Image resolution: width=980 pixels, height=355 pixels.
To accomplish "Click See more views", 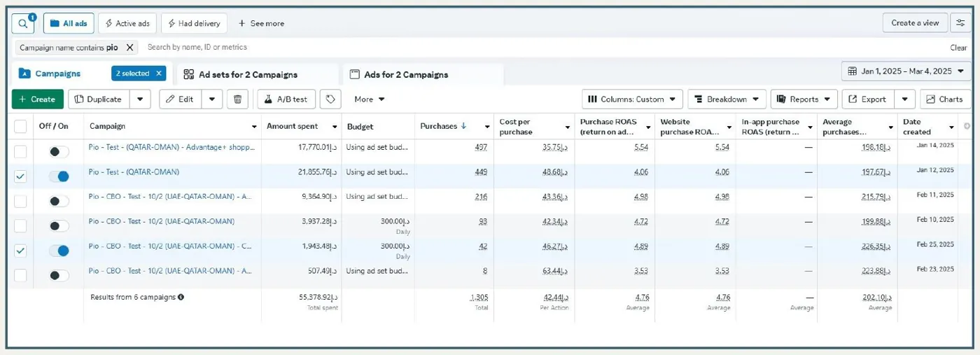I will [261, 23].
